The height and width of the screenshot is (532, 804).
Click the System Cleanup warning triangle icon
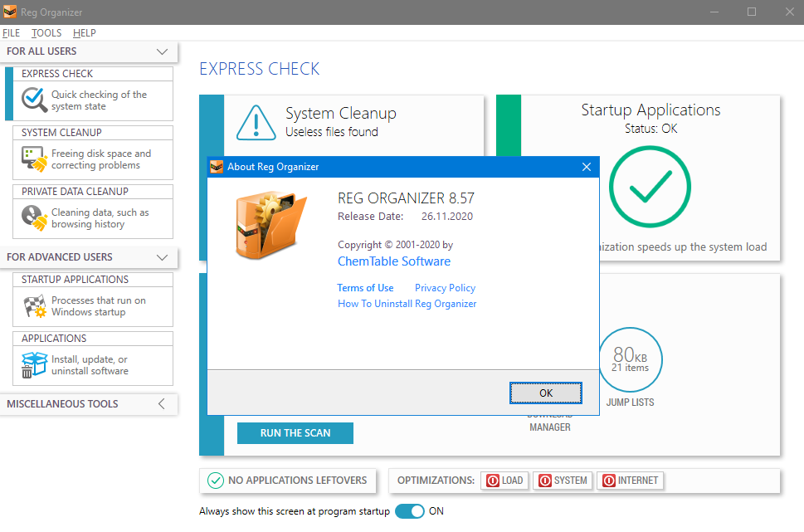(x=256, y=122)
